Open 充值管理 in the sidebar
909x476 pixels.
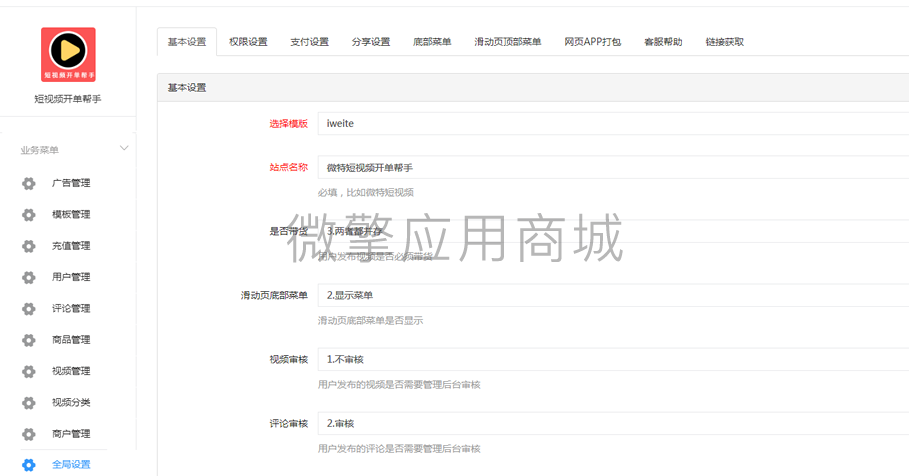click(71, 246)
